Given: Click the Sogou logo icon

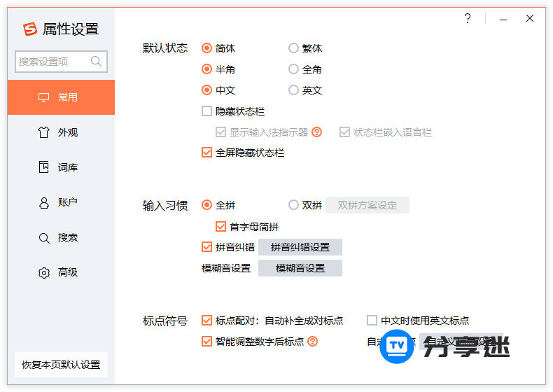Looking at the screenshot, I should tap(30, 29).
